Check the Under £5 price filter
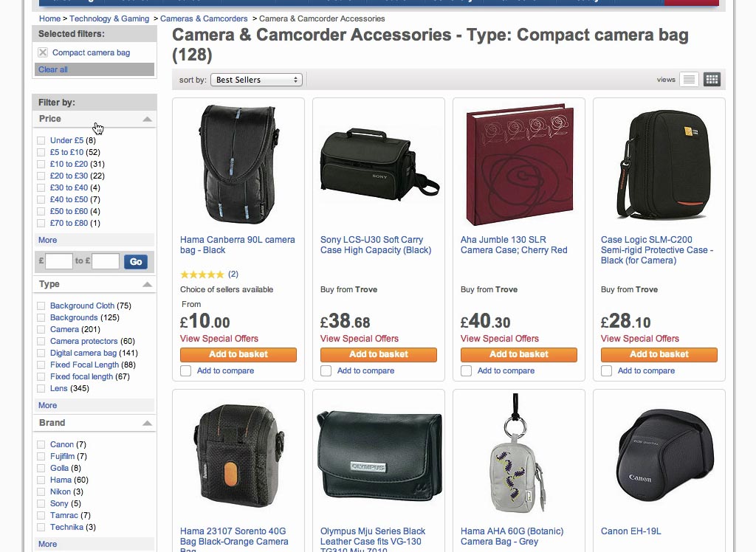 pos(39,140)
